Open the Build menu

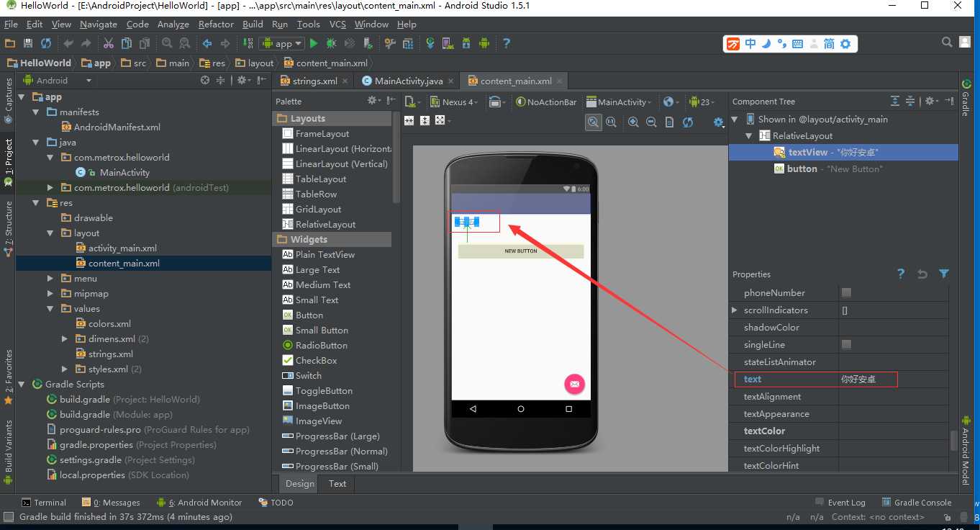coord(253,24)
